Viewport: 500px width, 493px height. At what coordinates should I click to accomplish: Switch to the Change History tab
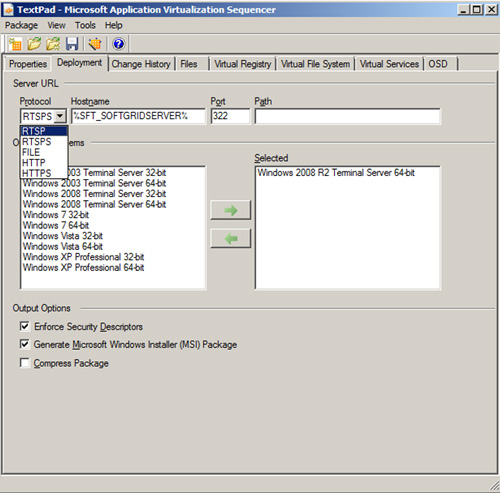tap(141, 64)
